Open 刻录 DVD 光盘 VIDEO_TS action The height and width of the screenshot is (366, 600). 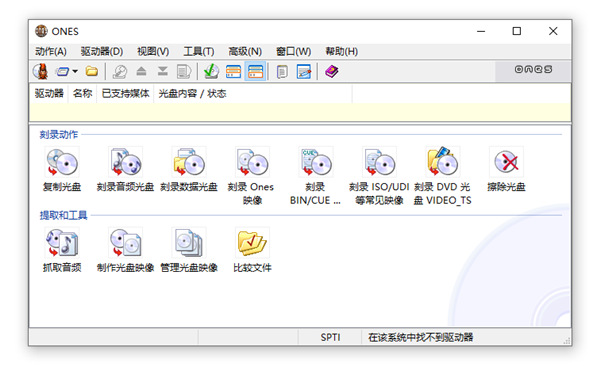[442, 176]
